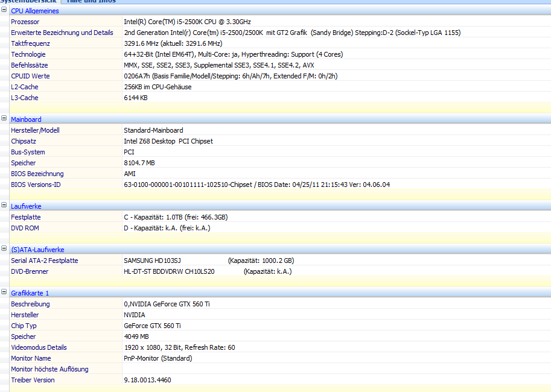Select the MMX, SSE, SSE2 instruction list
Viewport: 551px width, 392px height.
click(x=219, y=65)
